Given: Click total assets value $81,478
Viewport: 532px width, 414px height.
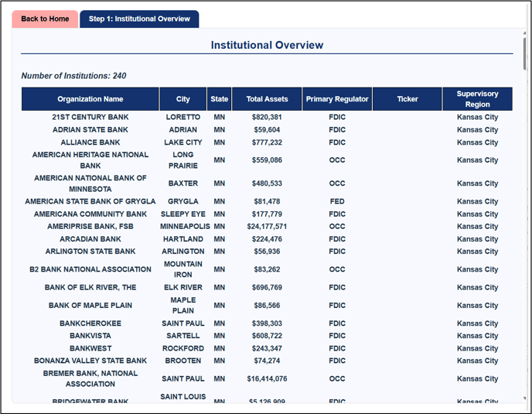Looking at the screenshot, I should click(267, 201).
